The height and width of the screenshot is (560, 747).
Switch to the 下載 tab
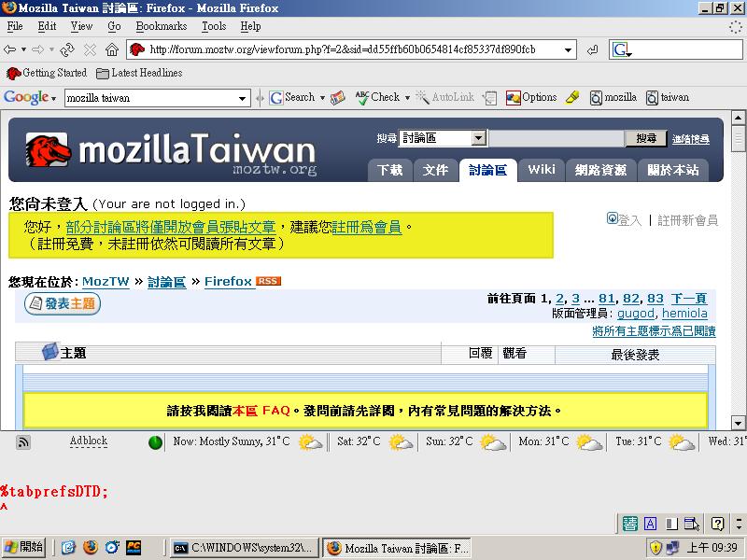(389, 170)
